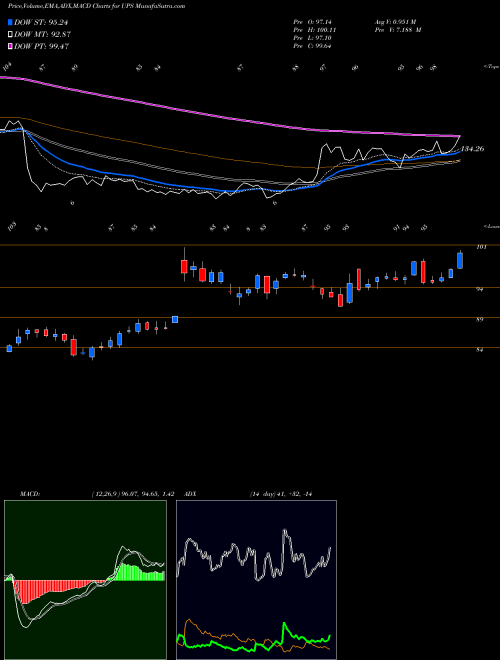Click the 'Pre L: 97.10' value
Image resolution: width=500 pixels, height=660 pixels.
(313, 38)
